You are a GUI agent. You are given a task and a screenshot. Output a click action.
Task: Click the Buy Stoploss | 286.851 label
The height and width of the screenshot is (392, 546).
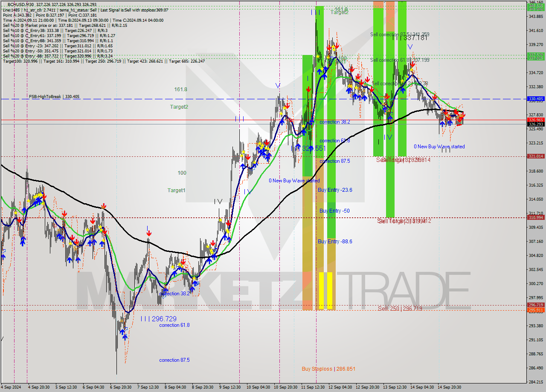click(328, 369)
